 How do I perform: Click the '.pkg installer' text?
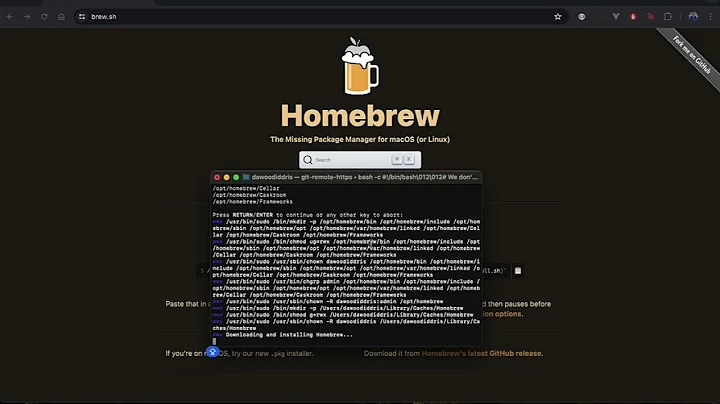(292, 354)
